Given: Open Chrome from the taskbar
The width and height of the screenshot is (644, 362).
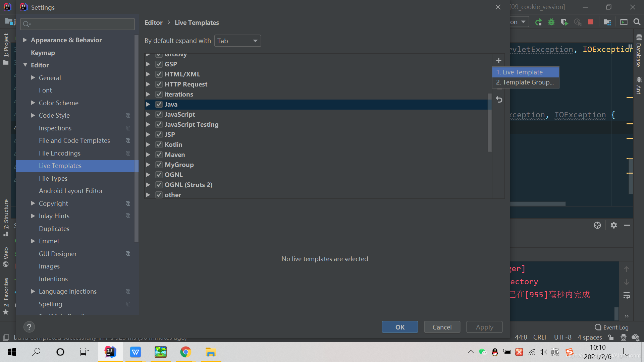Looking at the screenshot, I should [x=185, y=352].
